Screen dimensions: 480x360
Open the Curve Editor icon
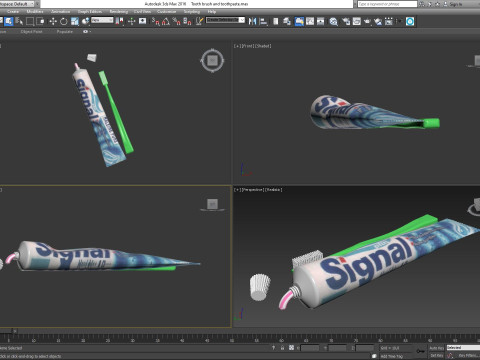[x=310, y=21]
